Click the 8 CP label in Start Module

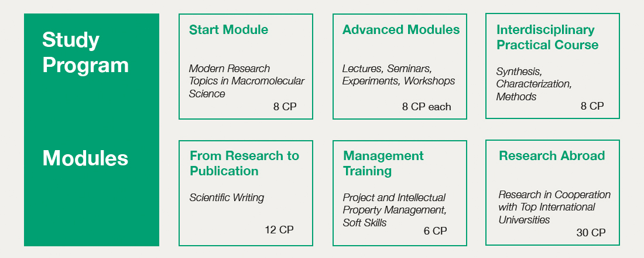pyautogui.click(x=285, y=107)
